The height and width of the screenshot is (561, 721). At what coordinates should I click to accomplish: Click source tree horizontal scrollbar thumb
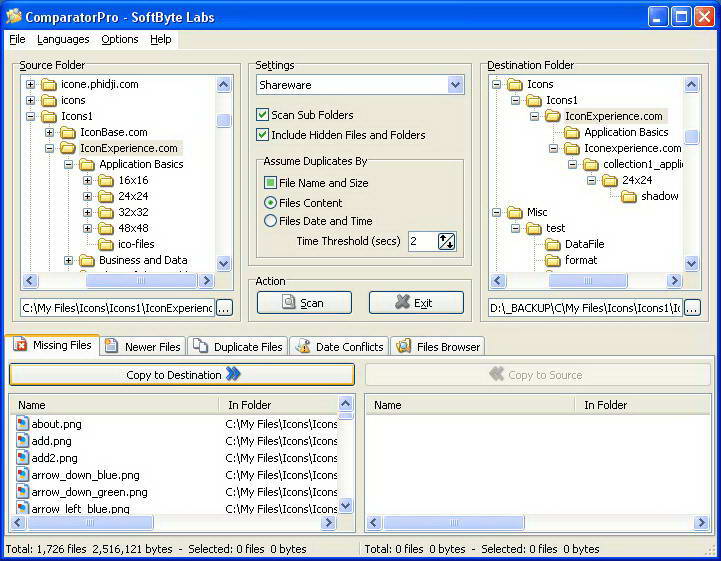click(141, 280)
